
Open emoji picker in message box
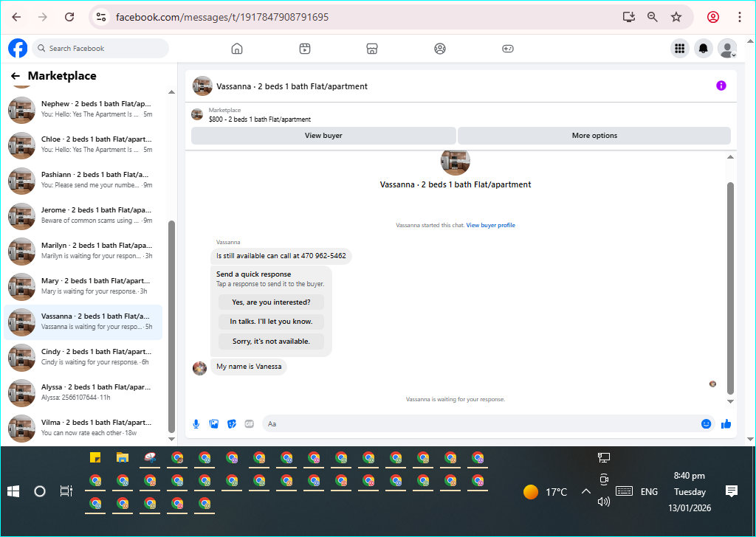706,424
